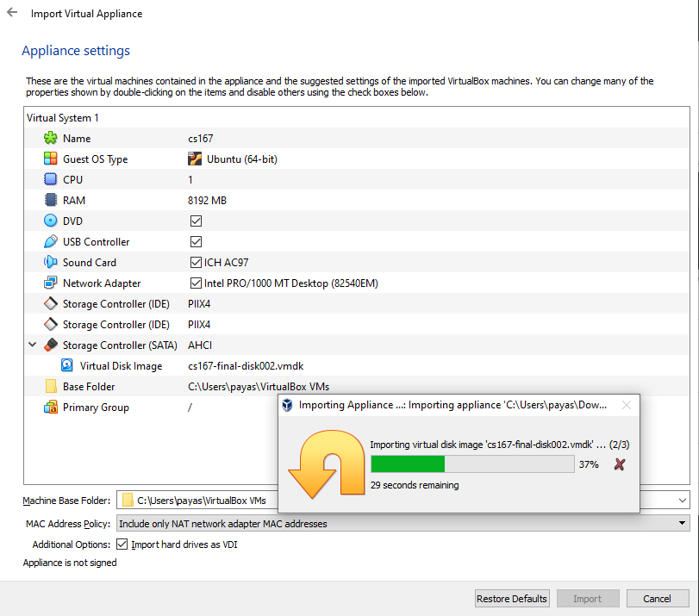Click the DVD disc icon
The image size is (699, 616).
coord(50,221)
